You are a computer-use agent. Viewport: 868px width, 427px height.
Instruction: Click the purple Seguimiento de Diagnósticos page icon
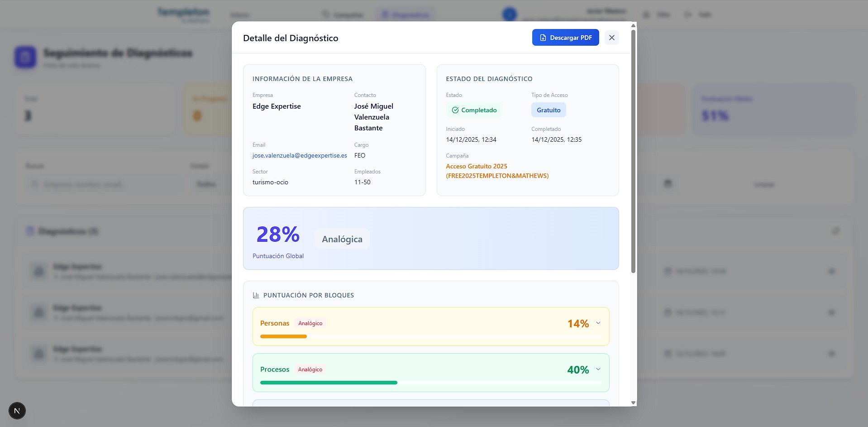[x=25, y=57]
